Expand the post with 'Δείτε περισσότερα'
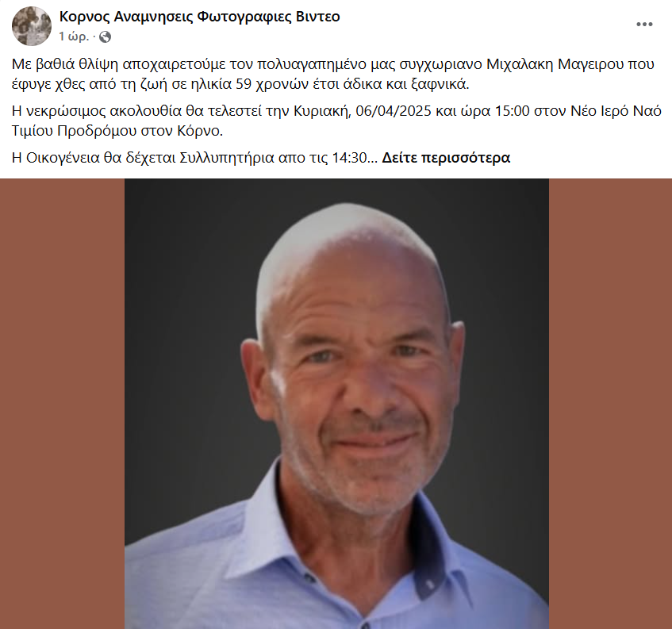The width and height of the screenshot is (672, 629). click(x=446, y=158)
